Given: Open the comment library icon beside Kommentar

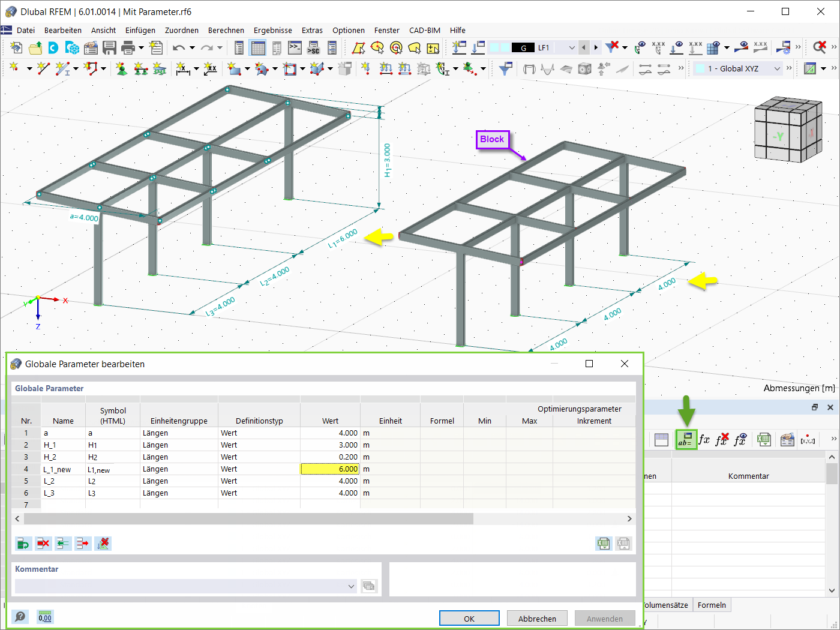Looking at the screenshot, I should click(369, 586).
